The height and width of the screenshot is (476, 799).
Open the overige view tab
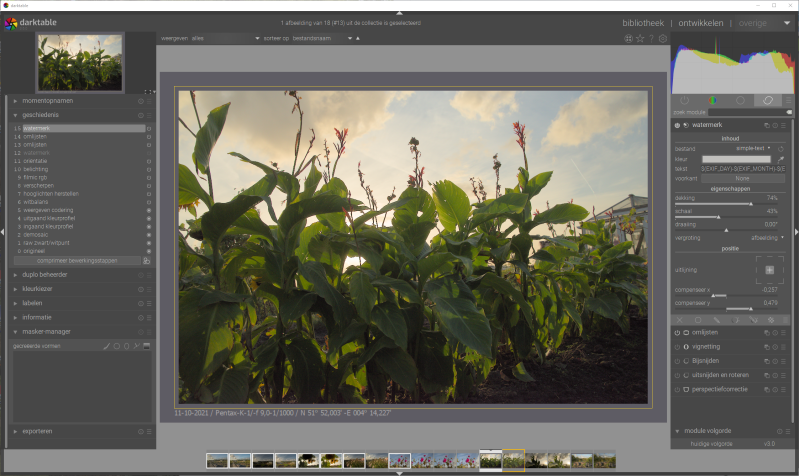pyautogui.click(x=753, y=23)
